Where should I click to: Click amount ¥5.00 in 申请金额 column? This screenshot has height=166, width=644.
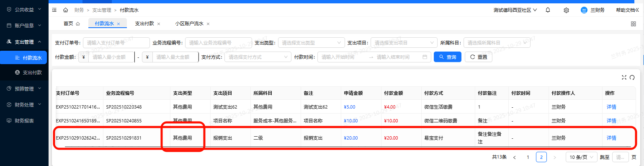349,107
